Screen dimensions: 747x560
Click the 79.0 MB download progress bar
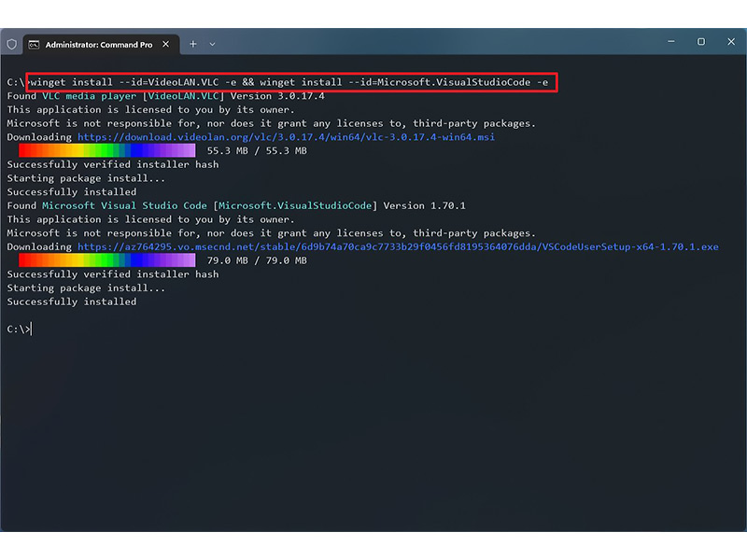(x=106, y=260)
